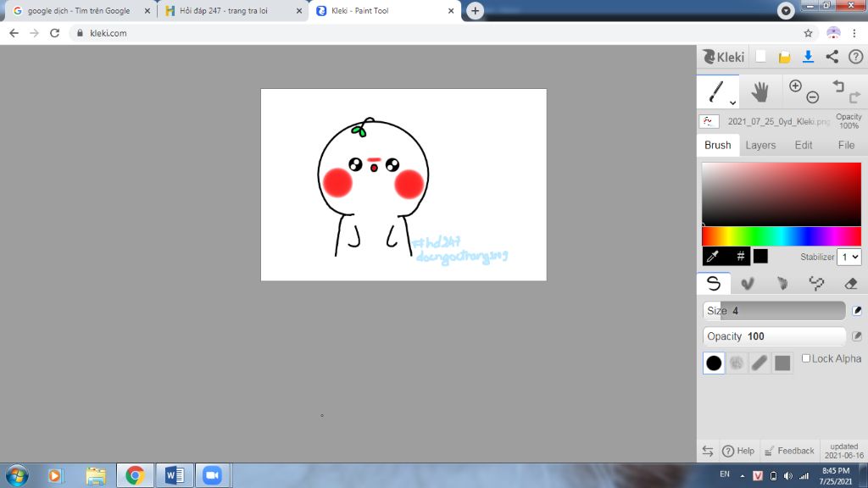Open Kleki help question mark icon
Screen dimensions: 868x488
[x=856, y=57]
